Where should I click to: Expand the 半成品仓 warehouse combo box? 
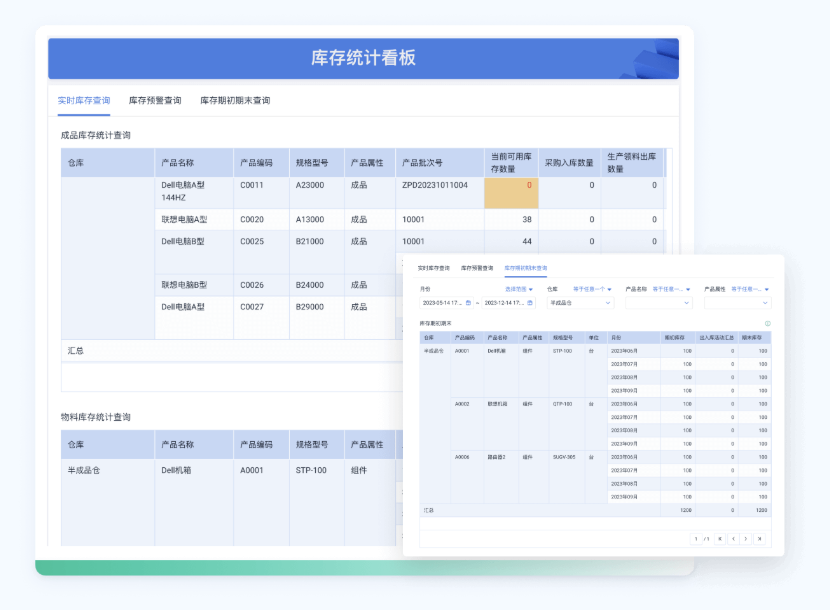pos(579,302)
